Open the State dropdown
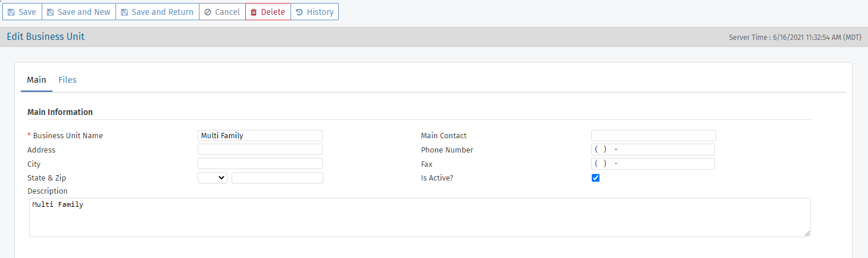This screenshot has width=868, height=258. coord(213,178)
